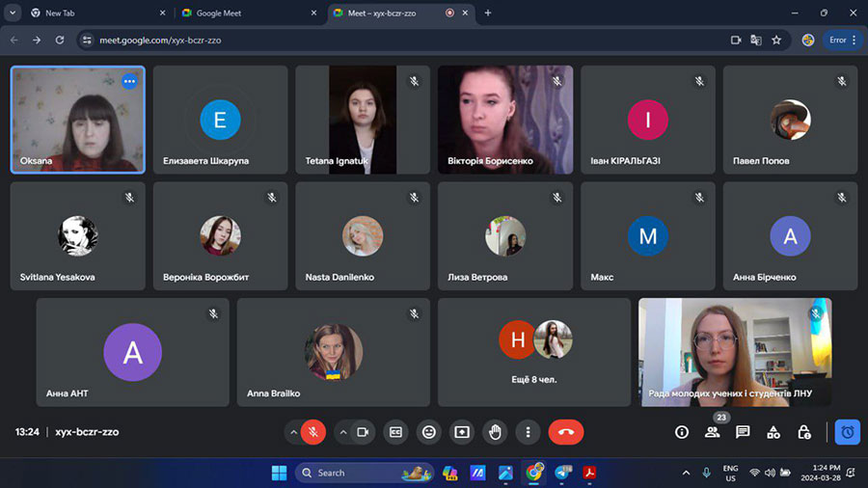Open the three-dot more options menu
This screenshot has width=868, height=488.
529,432
